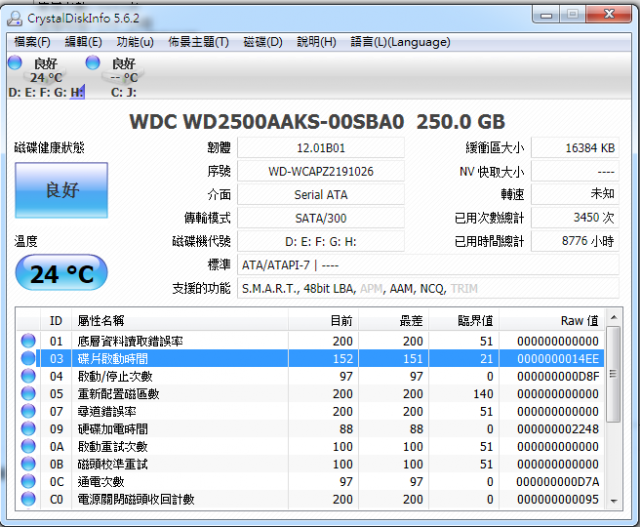The width and height of the screenshot is (640, 527).
Task: Minimize the CrystalDiskInfo window
Action: tap(546, 16)
